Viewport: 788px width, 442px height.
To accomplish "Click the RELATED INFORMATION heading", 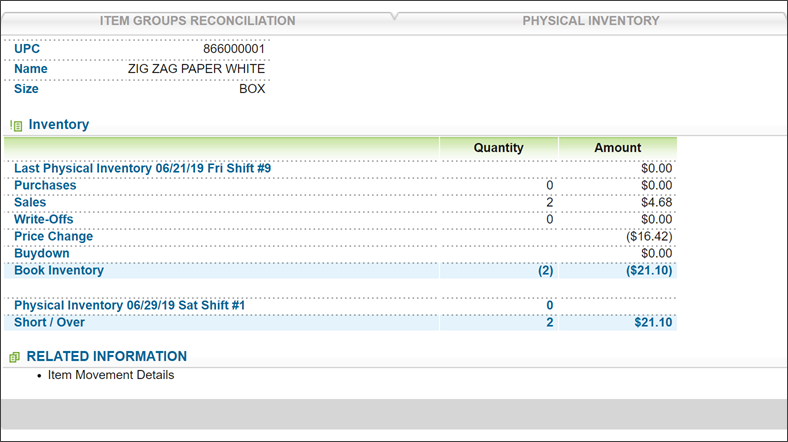I will (107, 357).
